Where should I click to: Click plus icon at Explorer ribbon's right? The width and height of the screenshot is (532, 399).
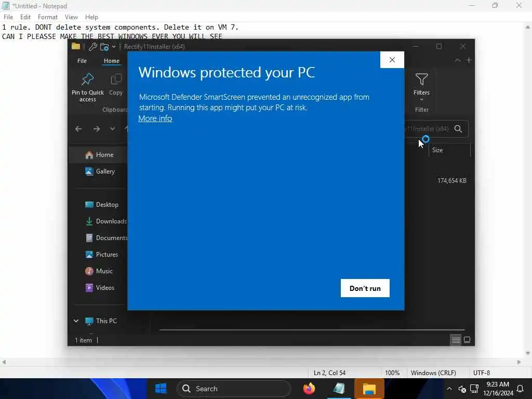tap(469, 60)
